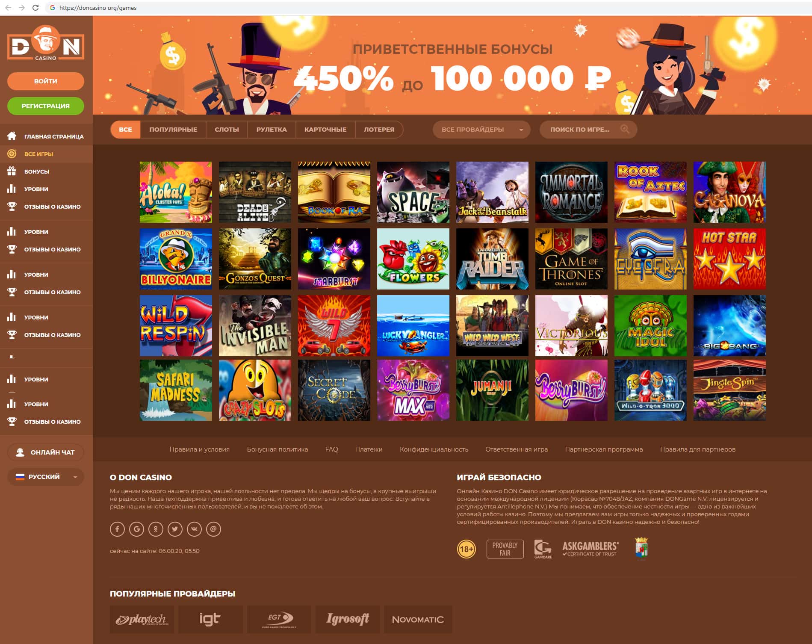Open the Starburst game thumbnail
The image size is (812, 644).
[334, 259]
